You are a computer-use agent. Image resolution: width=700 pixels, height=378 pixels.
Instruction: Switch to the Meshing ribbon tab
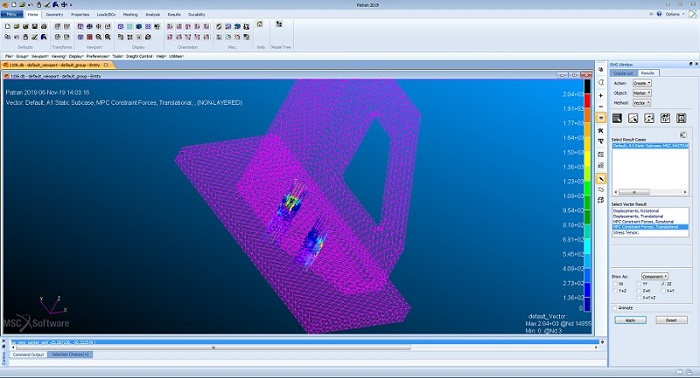[130, 14]
